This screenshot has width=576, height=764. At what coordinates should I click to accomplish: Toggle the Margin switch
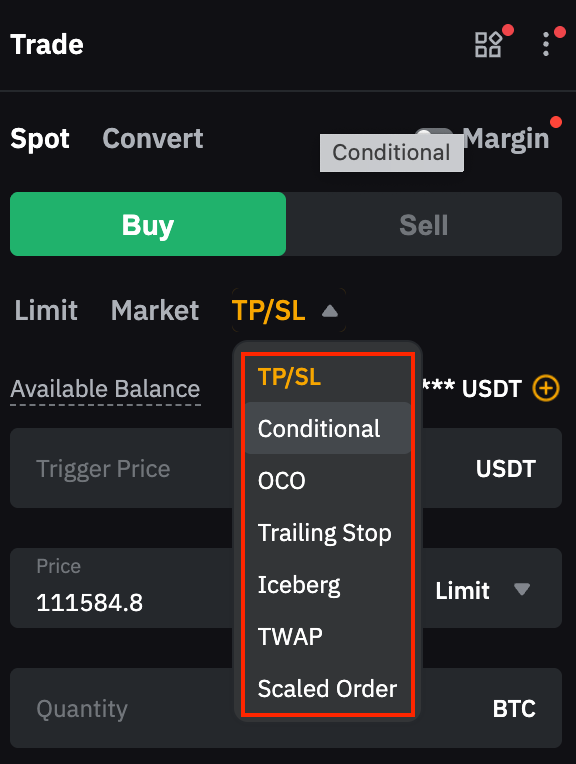point(434,133)
